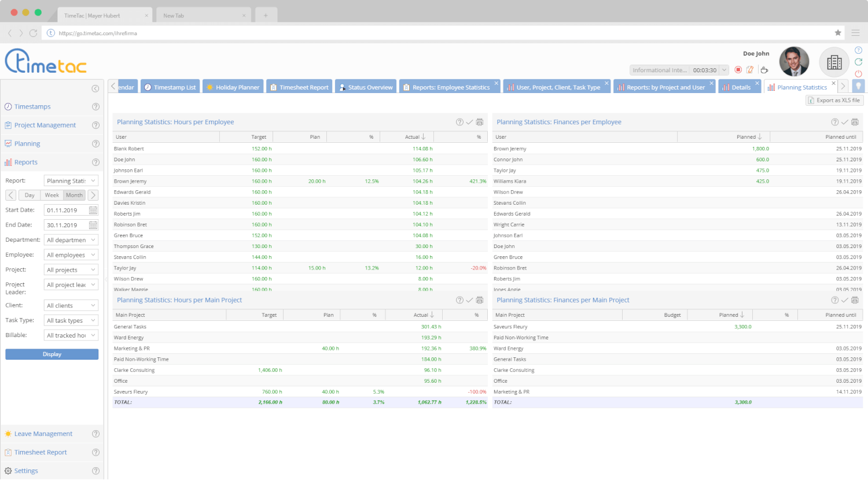Screen dimensions: 868x488
Task: Switch to the Timesheet Report tab
Action: 299,87
